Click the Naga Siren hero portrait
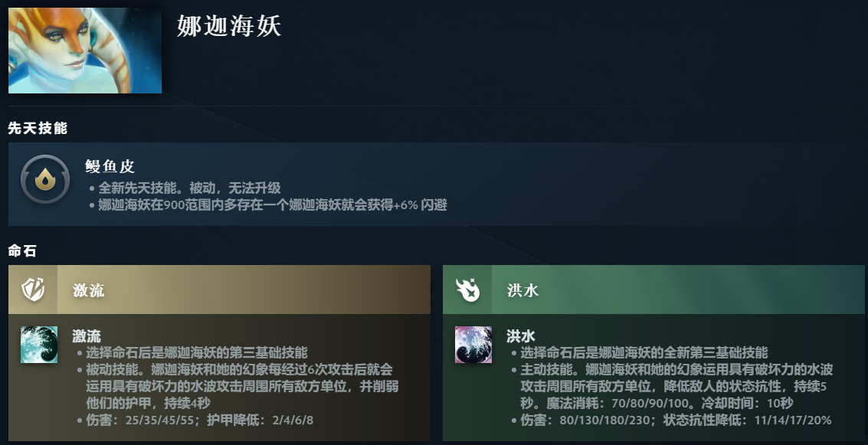 [85, 51]
